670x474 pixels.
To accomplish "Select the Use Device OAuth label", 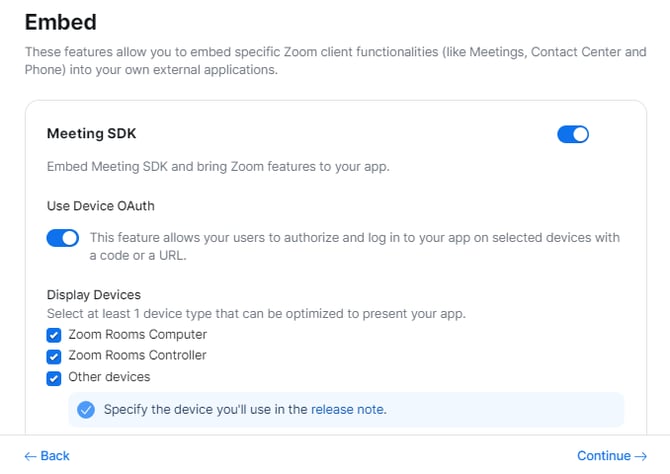I will (101, 206).
